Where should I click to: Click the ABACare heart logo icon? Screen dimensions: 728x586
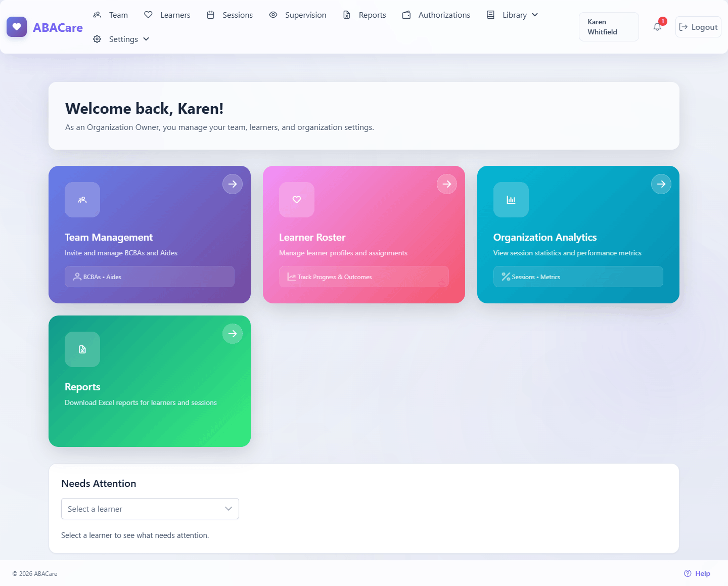[17, 27]
